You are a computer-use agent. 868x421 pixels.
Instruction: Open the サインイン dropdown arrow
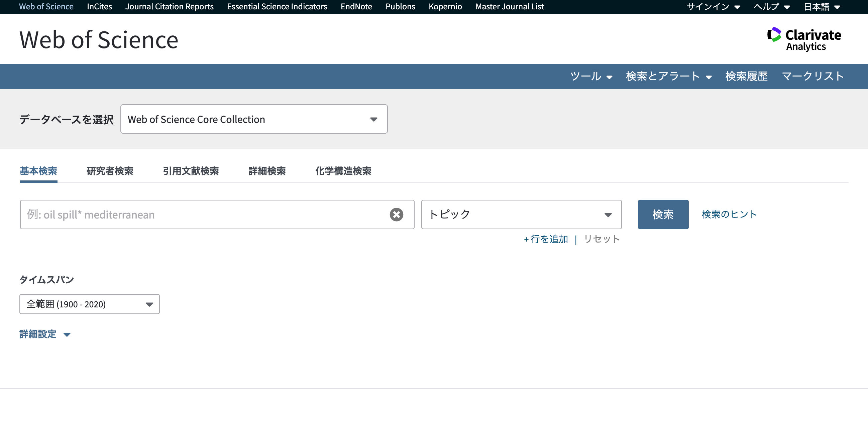tap(737, 6)
